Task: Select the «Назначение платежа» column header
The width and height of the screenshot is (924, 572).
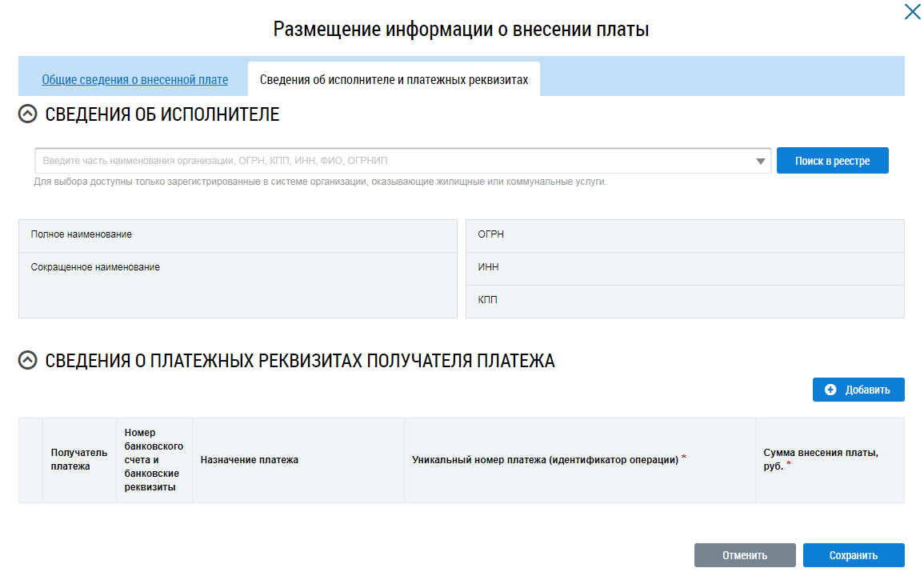Action: tap(250, 460)
